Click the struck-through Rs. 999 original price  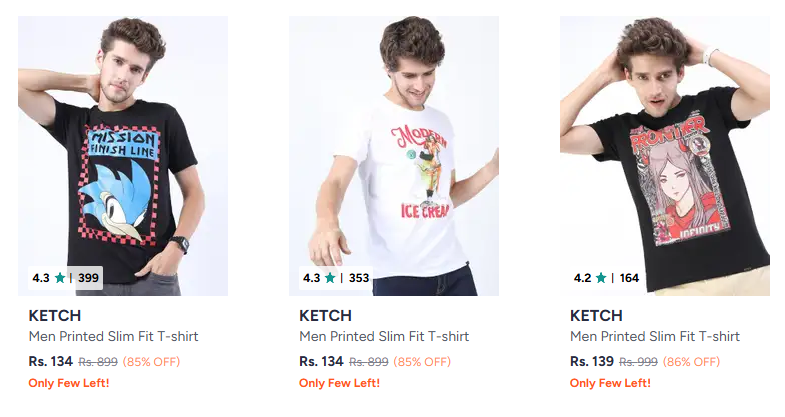tap(639, 361)
